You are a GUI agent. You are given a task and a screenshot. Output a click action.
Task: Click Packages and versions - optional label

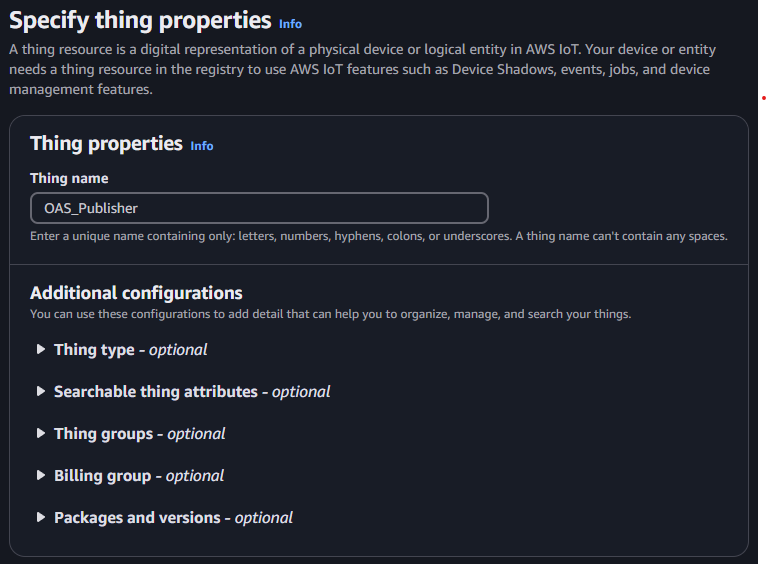tap(173, 518)
